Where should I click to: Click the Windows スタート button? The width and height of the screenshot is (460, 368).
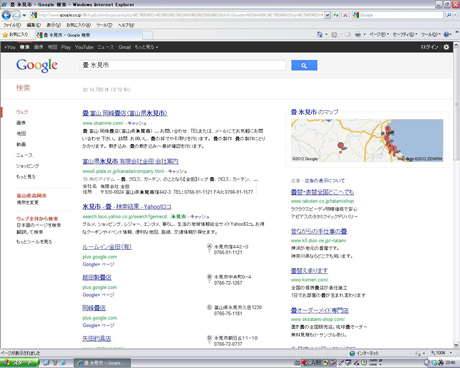19,363
